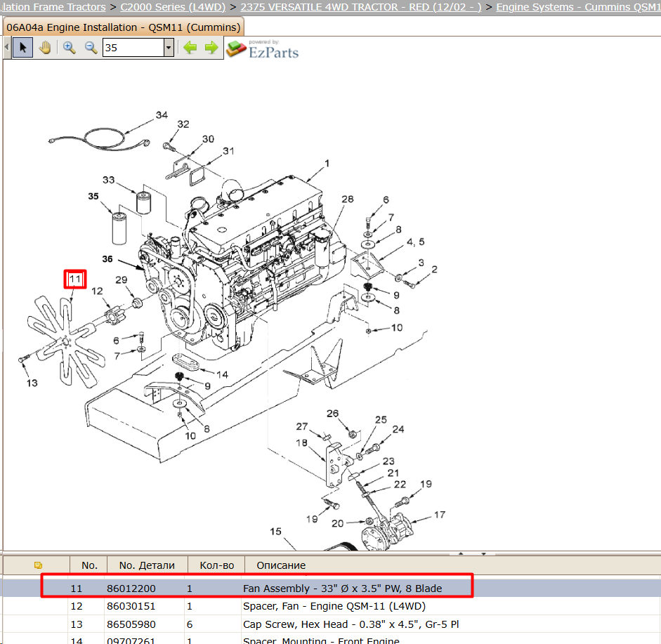Sort by Кол-во column header

click(x=216, y=565)
